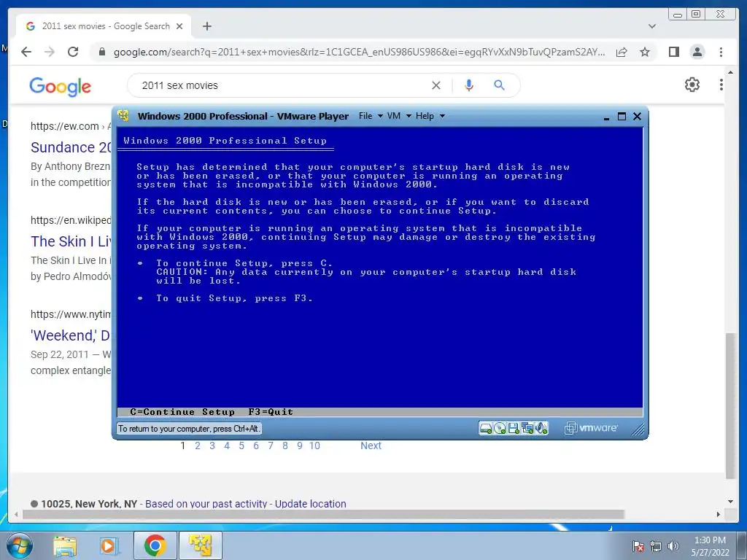Share this page from the address bar
This screenshot has height=560, width=747.
pyautogui.click(x=622, y=52)
